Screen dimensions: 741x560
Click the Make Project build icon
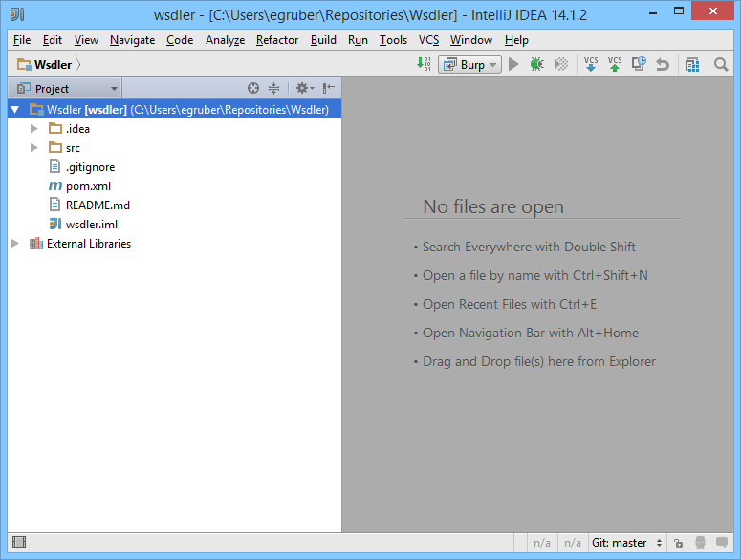tap(424, 64)
